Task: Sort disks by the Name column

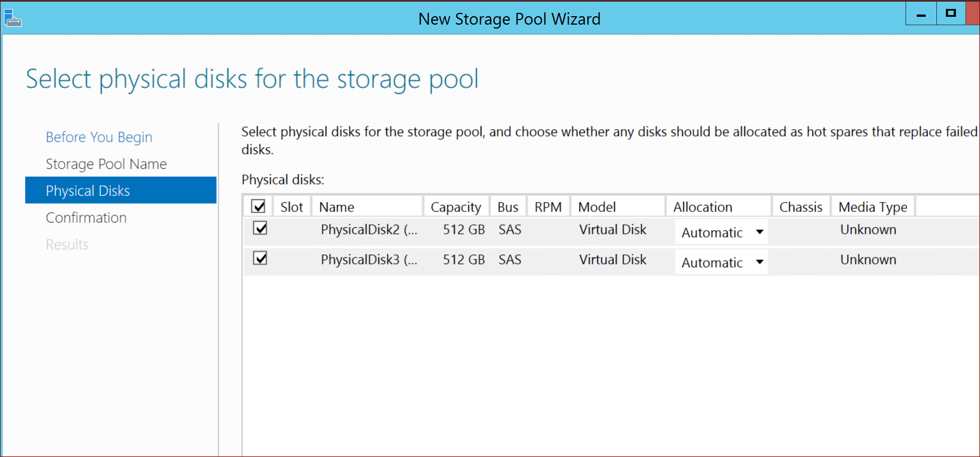Action: pos(337,207)
